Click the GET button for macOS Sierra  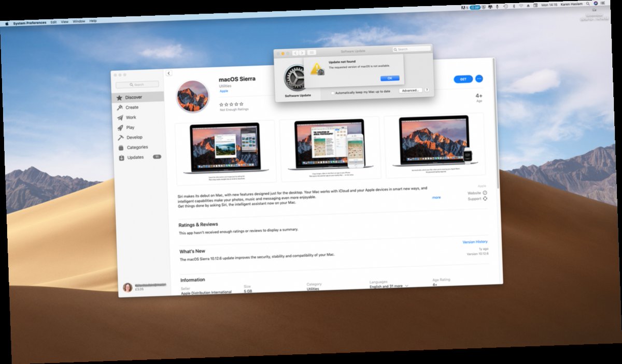coord(463,79)
